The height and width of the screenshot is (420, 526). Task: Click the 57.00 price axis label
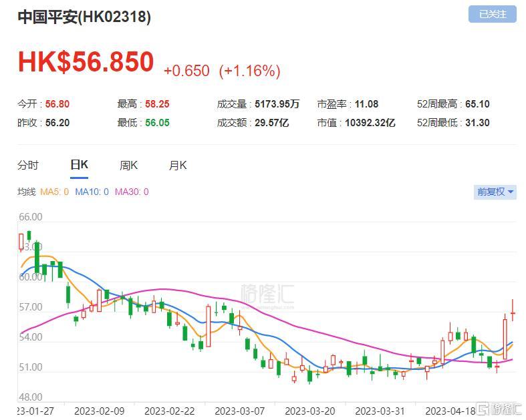point(31,307)
